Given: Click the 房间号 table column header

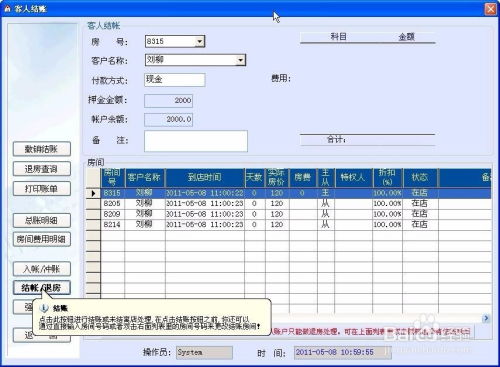Looking at the screenshot, I should (x=112, y=177).
